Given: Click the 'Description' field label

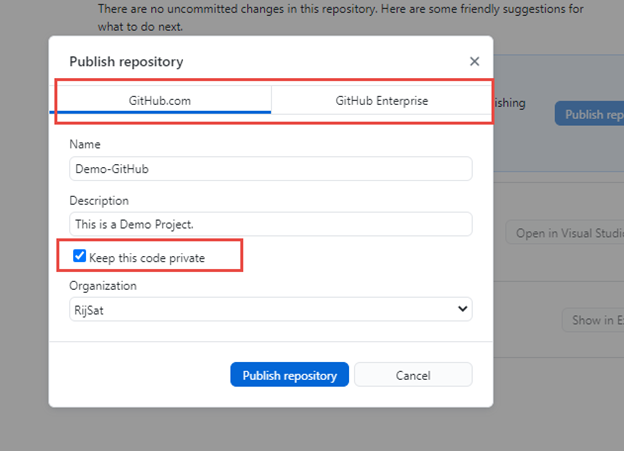Looking at the screenshot, I should (x=99, y=201).
